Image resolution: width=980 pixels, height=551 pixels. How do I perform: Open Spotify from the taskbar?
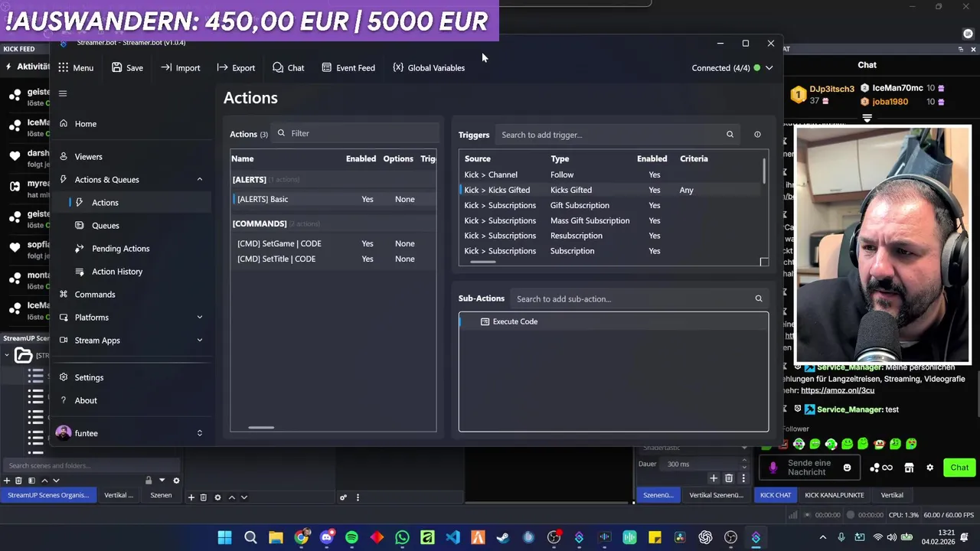coord(351,537)
